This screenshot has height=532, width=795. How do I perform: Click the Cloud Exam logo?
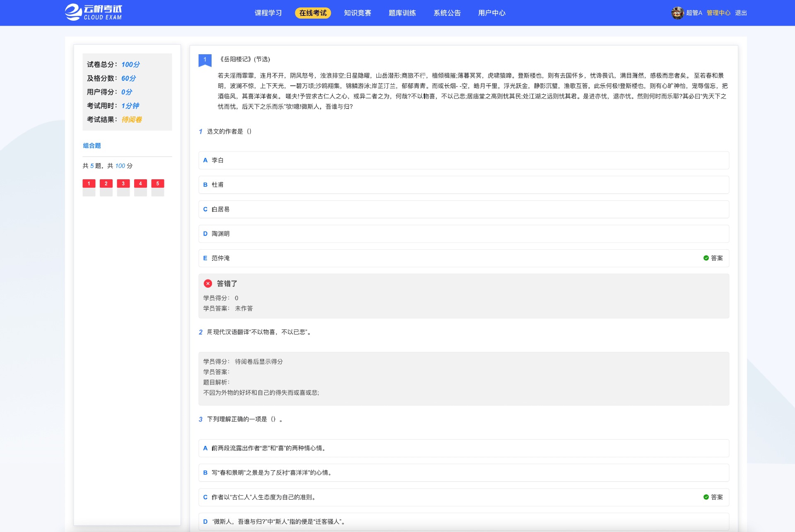point(94,12)
